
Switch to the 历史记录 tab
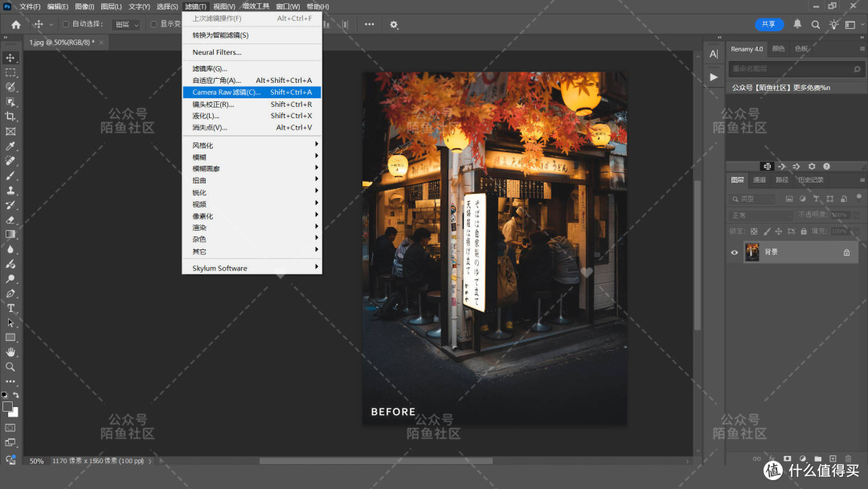click(810, 180)
